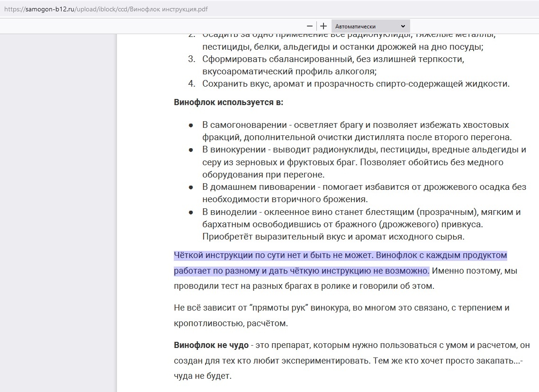This screenshot has height=392, width=539.
Task: Click line 'Приобретёт выразительный вкус и аромат'
Action: pyautogui.click(x=333, y=237)
